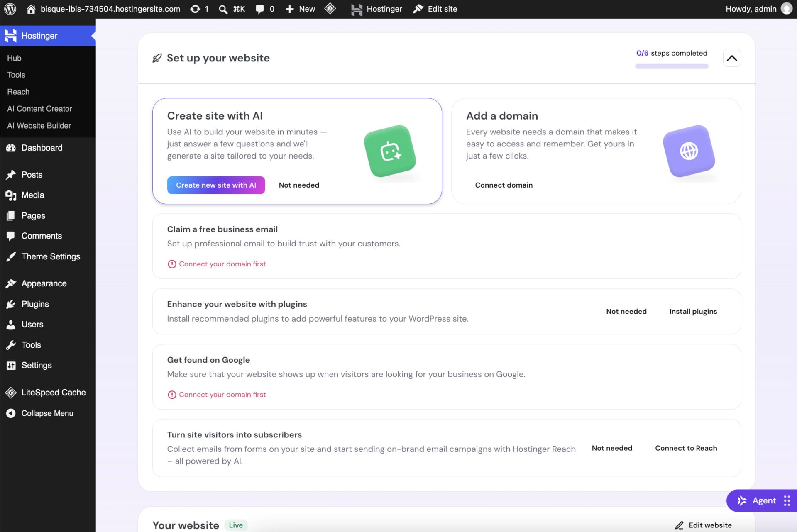Click the steps completed progress bar
Image resolution: width=797 pixels, height=532 pixels.
672,66
